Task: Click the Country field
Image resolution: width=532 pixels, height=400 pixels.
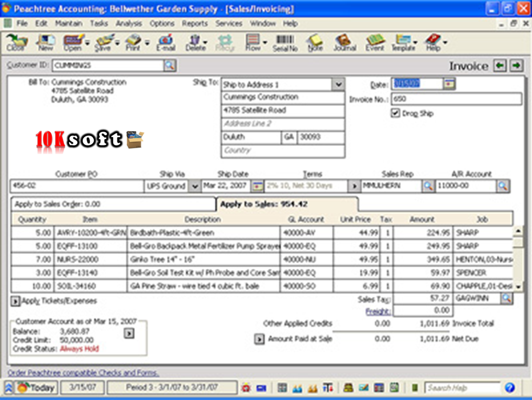Action: (x=283, y=150)
